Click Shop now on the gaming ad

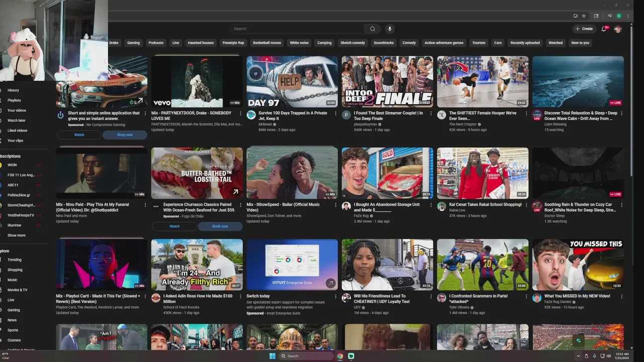point(125,135)
